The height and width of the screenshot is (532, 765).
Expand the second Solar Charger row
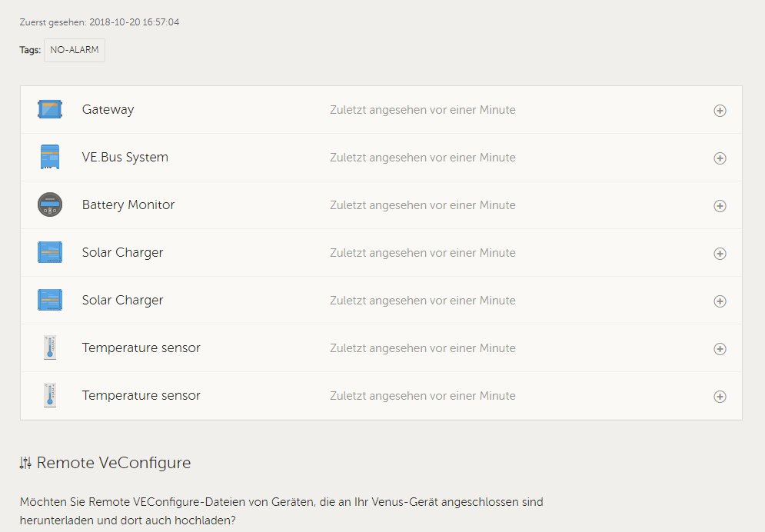[x=720, y=301]
